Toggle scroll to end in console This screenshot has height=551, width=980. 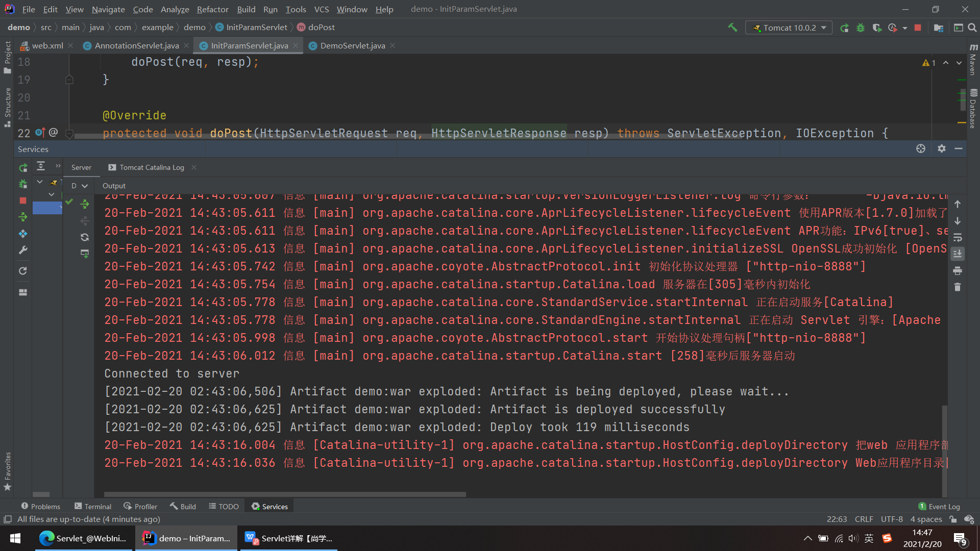click(x=958, y=254)
